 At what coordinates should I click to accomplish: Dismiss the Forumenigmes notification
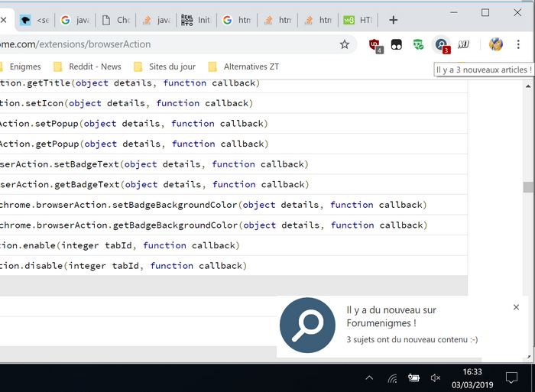(516, 307)
